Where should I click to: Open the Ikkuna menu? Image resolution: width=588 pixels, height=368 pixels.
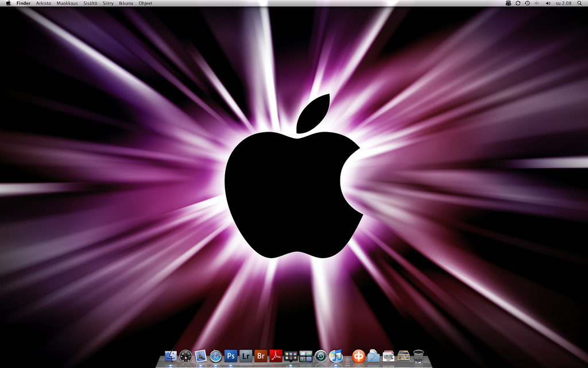click(x=126, y=3)
